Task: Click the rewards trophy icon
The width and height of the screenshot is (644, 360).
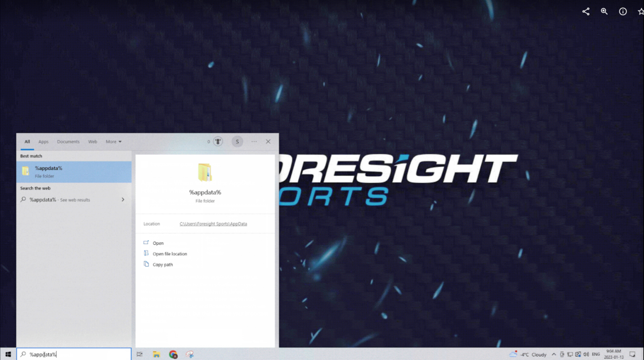Action: click(x=218, y=142)
